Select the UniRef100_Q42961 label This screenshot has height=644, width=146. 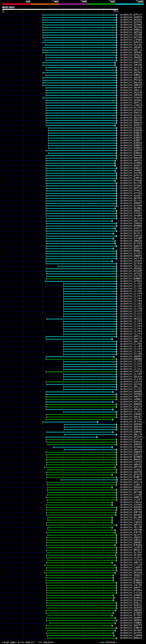coord(131,20)
